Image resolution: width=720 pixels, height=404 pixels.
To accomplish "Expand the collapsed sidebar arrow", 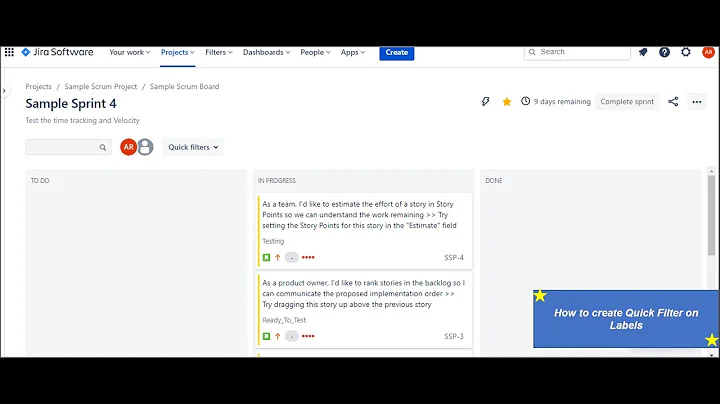I will (x=4, y=90).
